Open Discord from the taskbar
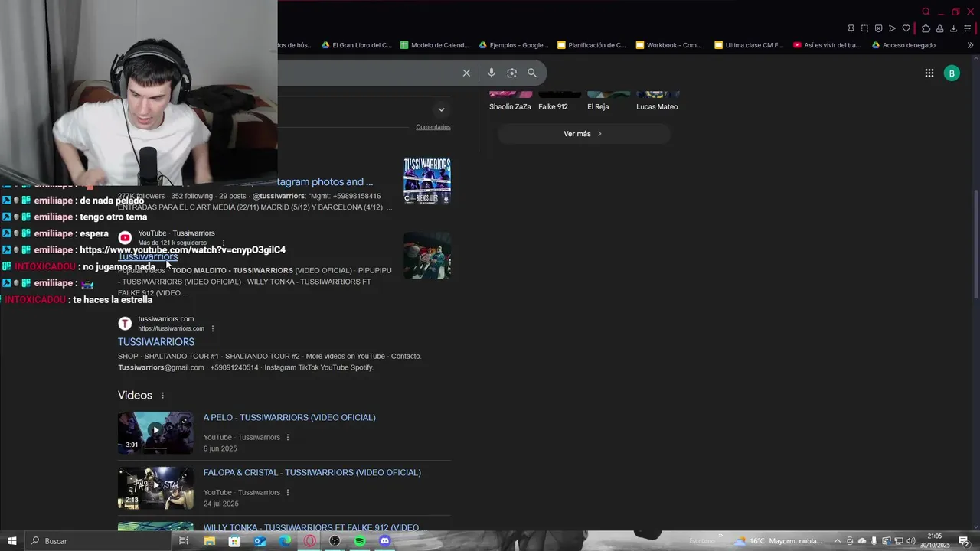 point(385,541)
